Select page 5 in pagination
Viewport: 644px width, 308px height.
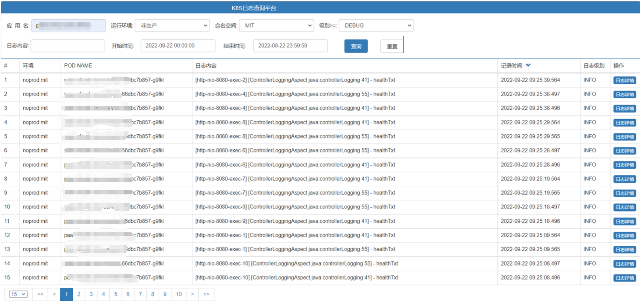116,294
